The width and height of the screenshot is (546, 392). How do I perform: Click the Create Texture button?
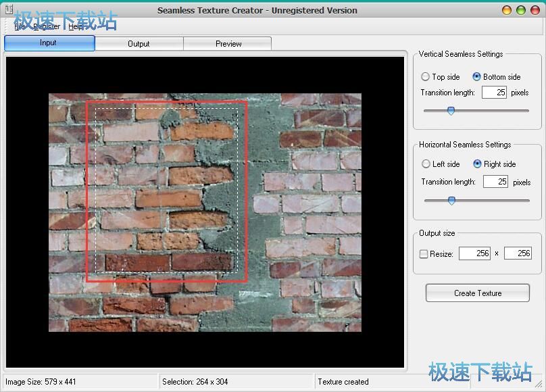tap(478, 293)
